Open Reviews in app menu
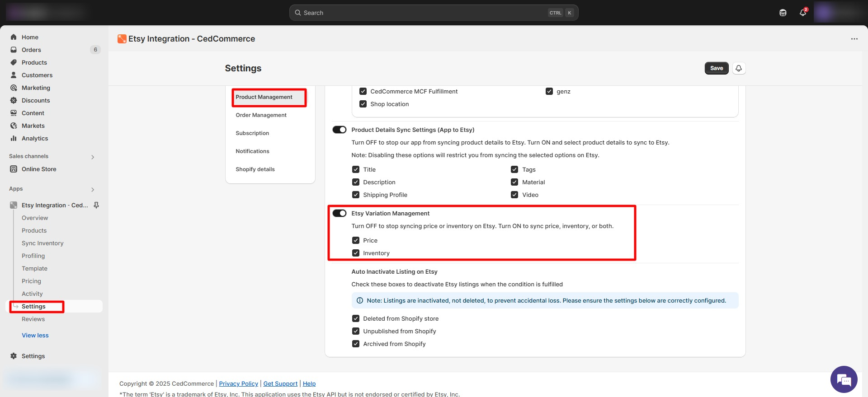868x397 pixels. pyautogui.click(x=33, y=319)
